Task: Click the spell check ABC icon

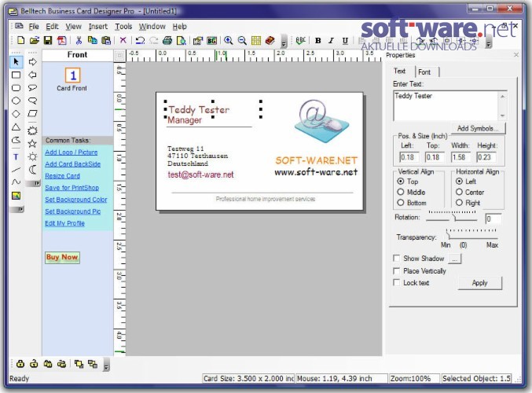Action: point(301,40)
